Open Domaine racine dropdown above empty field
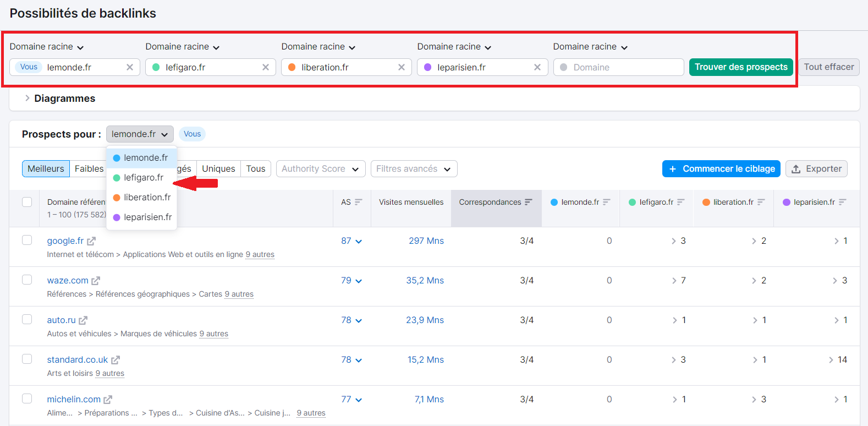The height and width of the screenshot is (426, 868). tap(590, 47)
